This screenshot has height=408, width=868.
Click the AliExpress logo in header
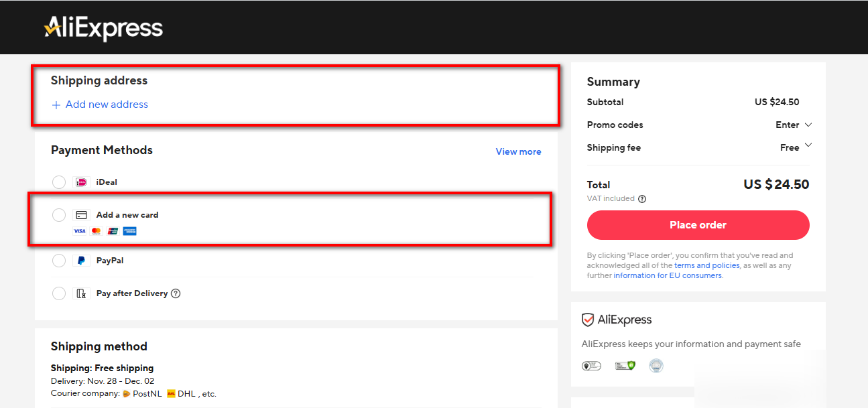tap(103, 27)
